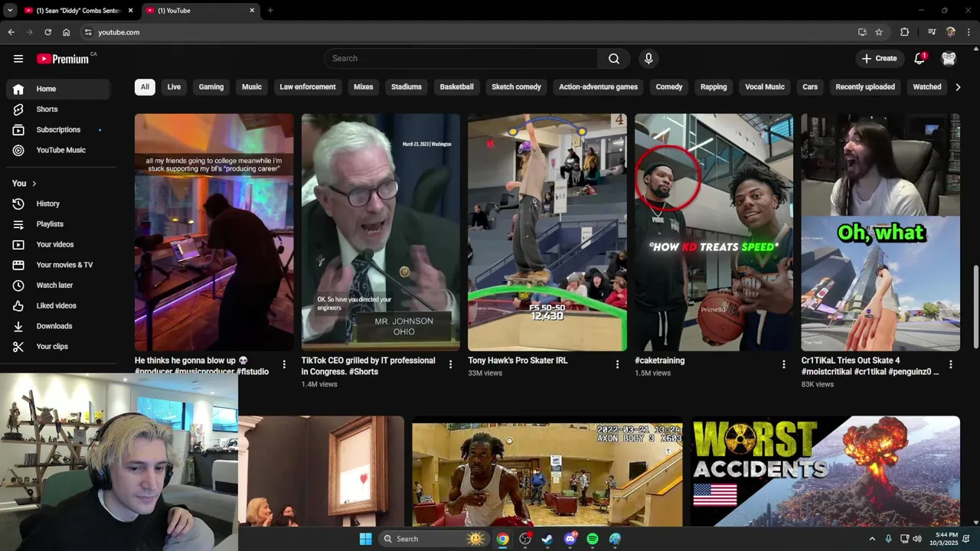
Task: Reload the page
Action: tap(47, 32)
